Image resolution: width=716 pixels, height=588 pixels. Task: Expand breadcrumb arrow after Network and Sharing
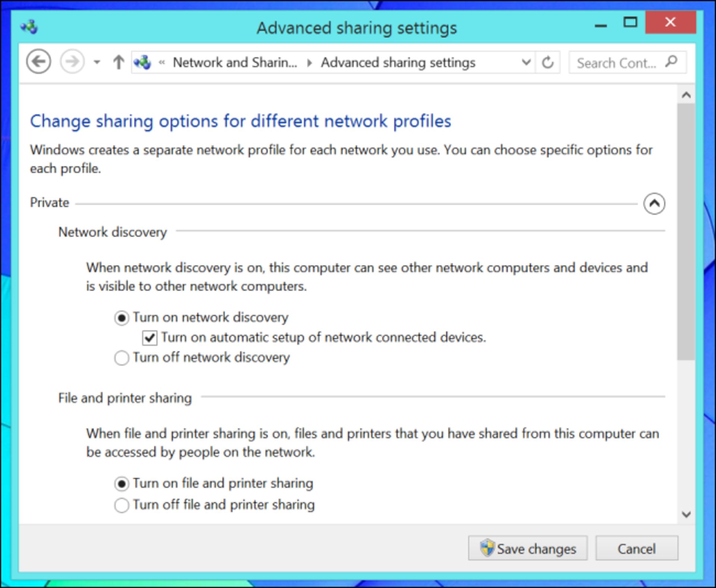click(x=309, y=63)
